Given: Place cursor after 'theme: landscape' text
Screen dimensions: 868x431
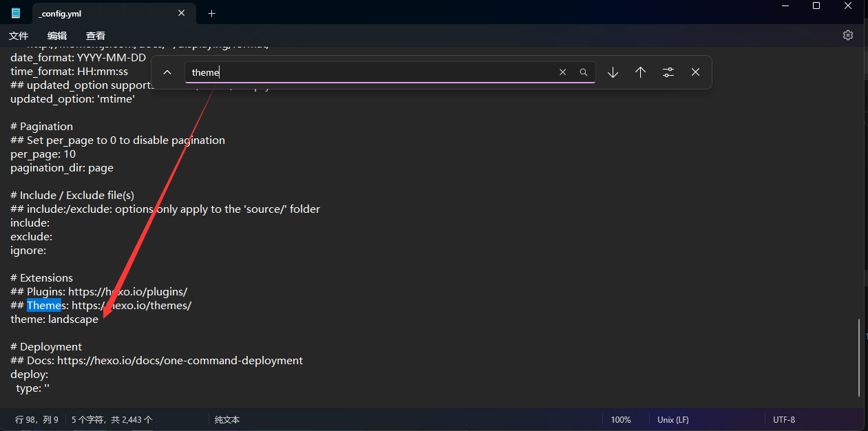Looking at the screenshot, I should tap(99, 319).
